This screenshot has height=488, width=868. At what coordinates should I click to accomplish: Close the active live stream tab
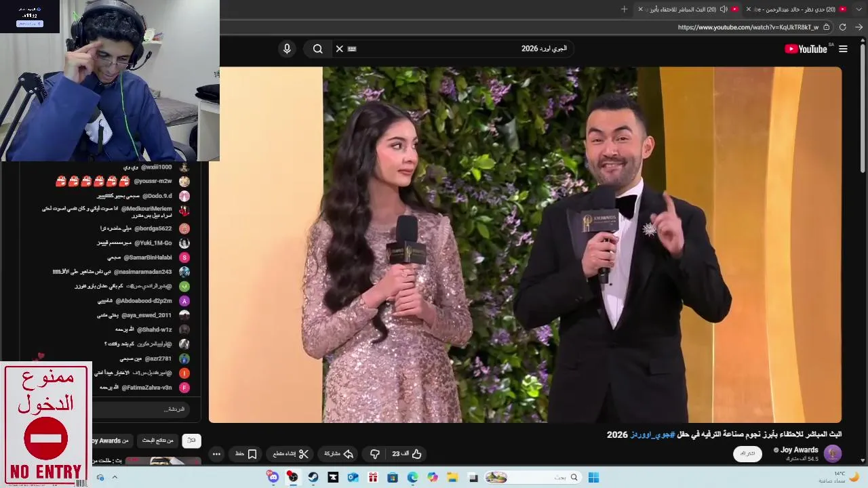[640, 9]
